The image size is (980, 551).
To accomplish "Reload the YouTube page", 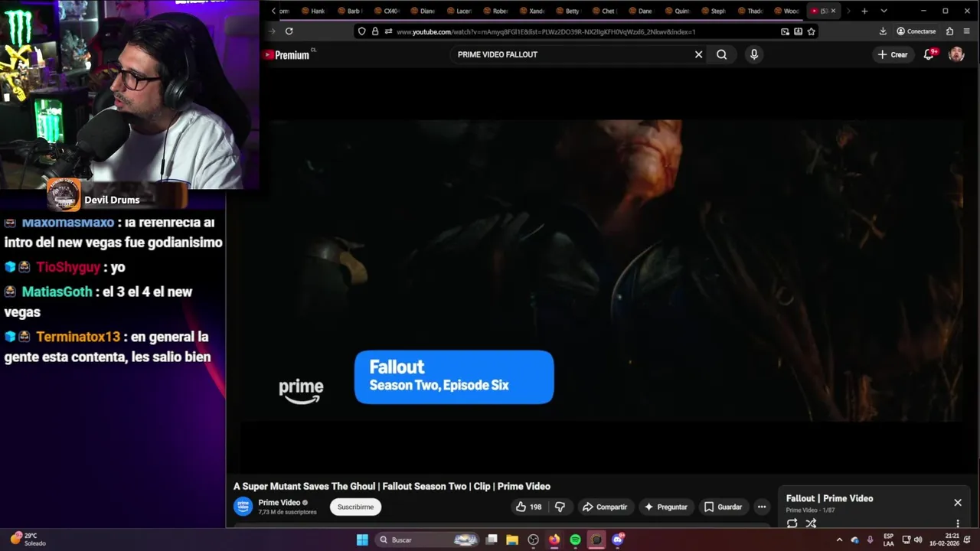I will [289, 31].
